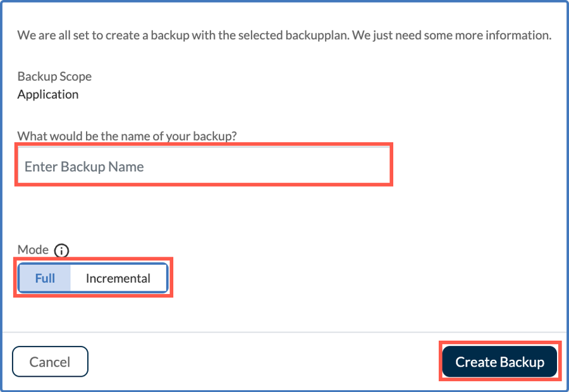Click the backup name question label
The width and height of the screenshot is (569, 392).
click(132, 136)
